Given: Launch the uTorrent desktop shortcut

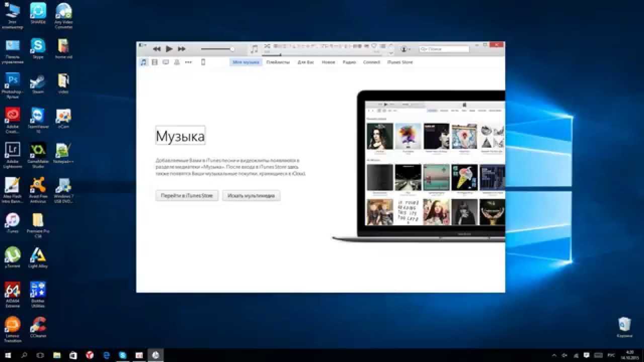Looking at the screenshot, I should tap(12, 257).
